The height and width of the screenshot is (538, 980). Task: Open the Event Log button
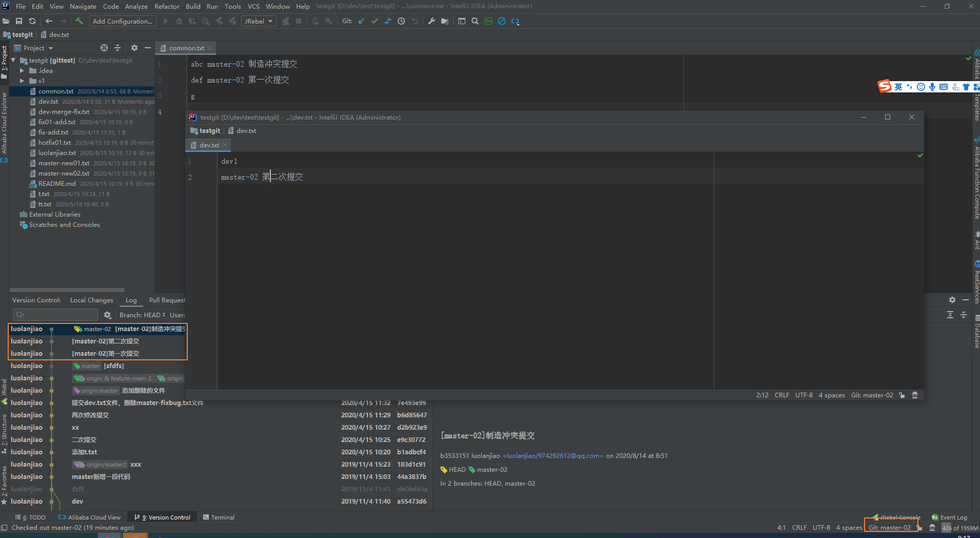(x=950, y=517)
